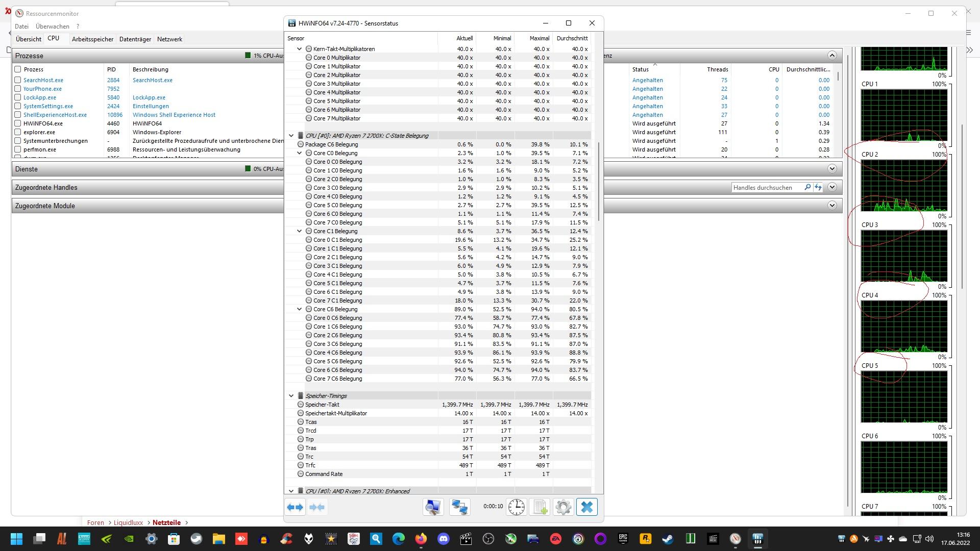This screenshot has height=551, width=980.
Task: Click the OneDrive cloud tray icon
Action: pos(903,539)
